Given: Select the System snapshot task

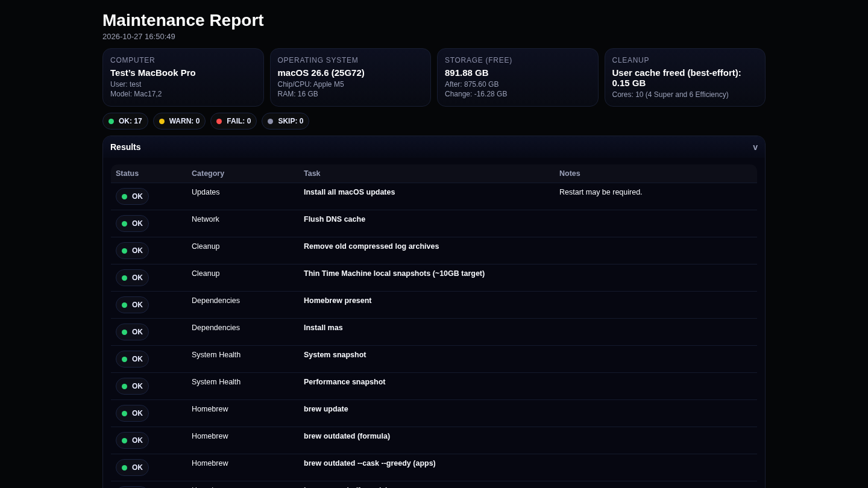Looking at the screenshot, I should coord(335,355).
